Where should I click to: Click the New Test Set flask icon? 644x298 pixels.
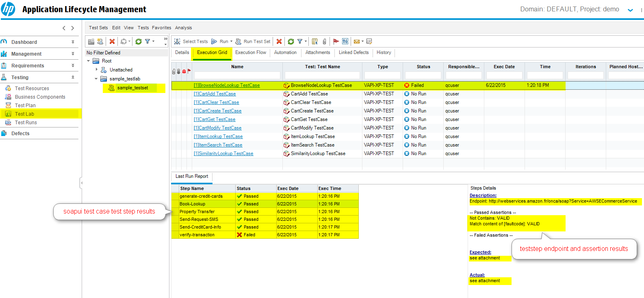[x=100, y=41]
